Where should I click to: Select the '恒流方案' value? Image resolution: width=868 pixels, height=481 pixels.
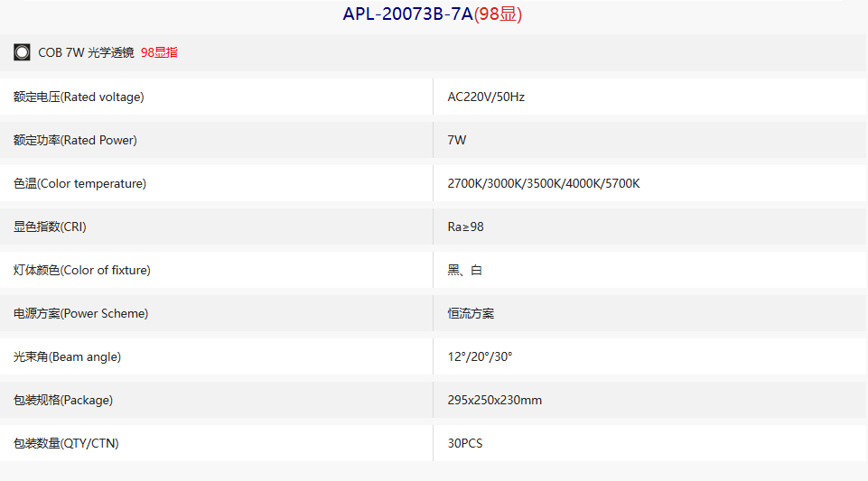(471, 313)
